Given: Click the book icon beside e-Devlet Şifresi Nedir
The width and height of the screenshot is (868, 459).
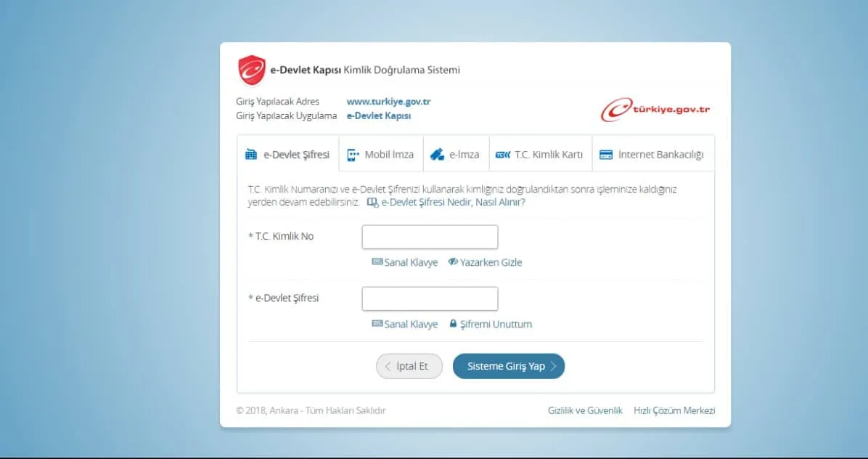Looking at the screenshot, I should 372,203.
